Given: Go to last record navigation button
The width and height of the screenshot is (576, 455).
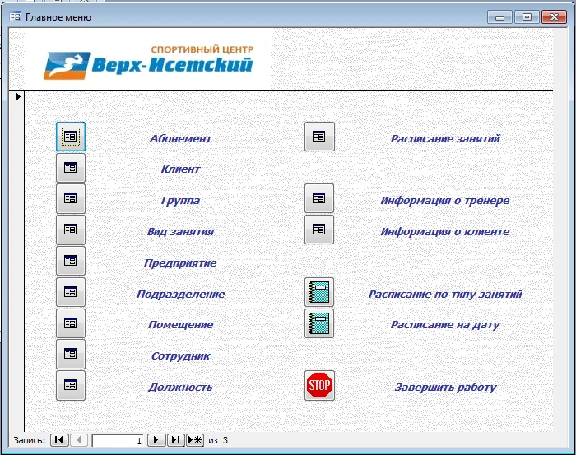Looking at the screenshot, I should pos(176,440).
